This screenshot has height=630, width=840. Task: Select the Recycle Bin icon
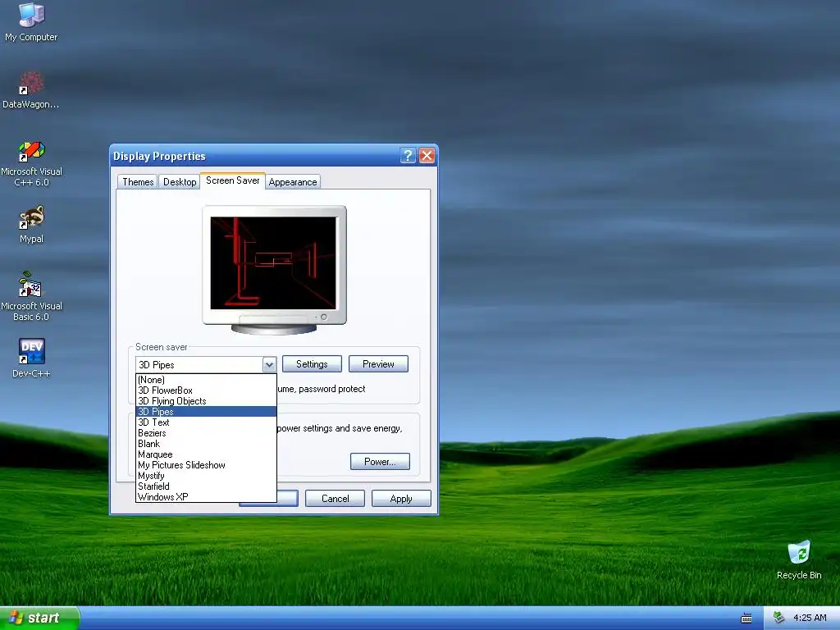(799, 559)
